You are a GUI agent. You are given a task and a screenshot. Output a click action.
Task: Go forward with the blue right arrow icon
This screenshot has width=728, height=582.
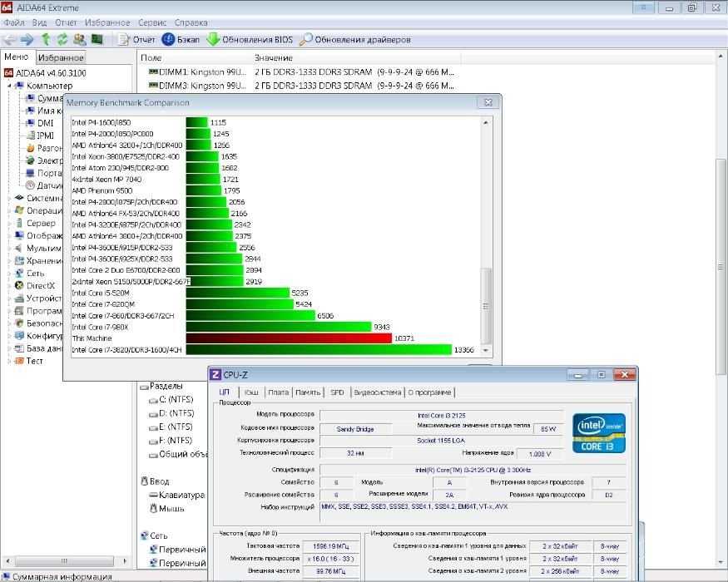pos(27,40)
